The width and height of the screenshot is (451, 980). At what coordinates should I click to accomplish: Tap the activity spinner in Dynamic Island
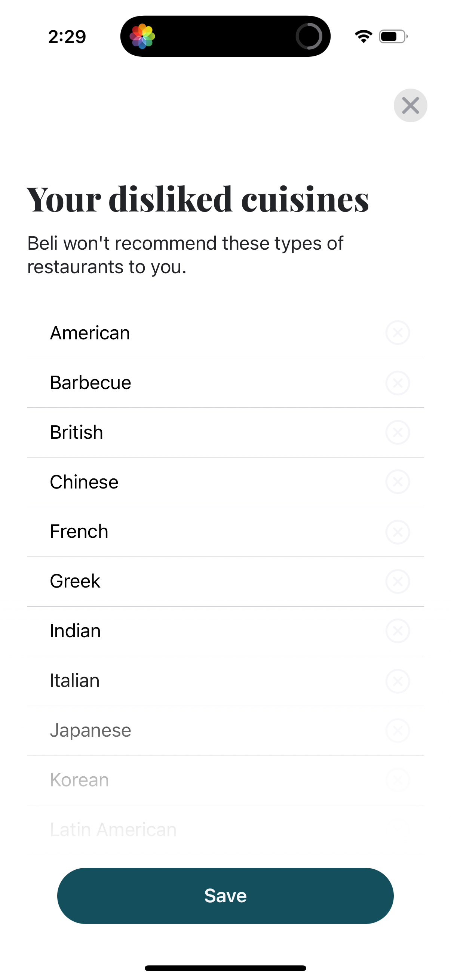coord(309,37)
